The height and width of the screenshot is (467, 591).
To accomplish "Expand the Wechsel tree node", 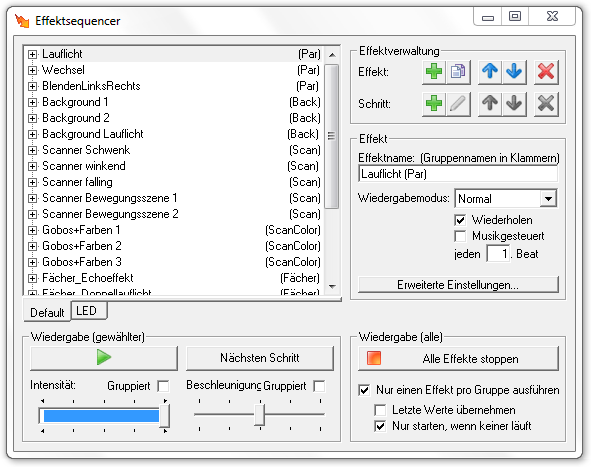I will point(33,70).
